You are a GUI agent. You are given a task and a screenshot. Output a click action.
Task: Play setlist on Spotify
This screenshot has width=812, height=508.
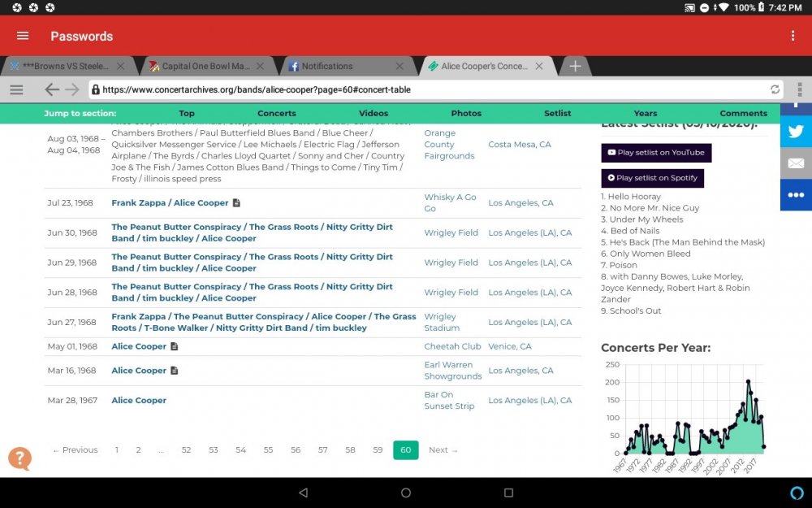(x=653, y=178)
